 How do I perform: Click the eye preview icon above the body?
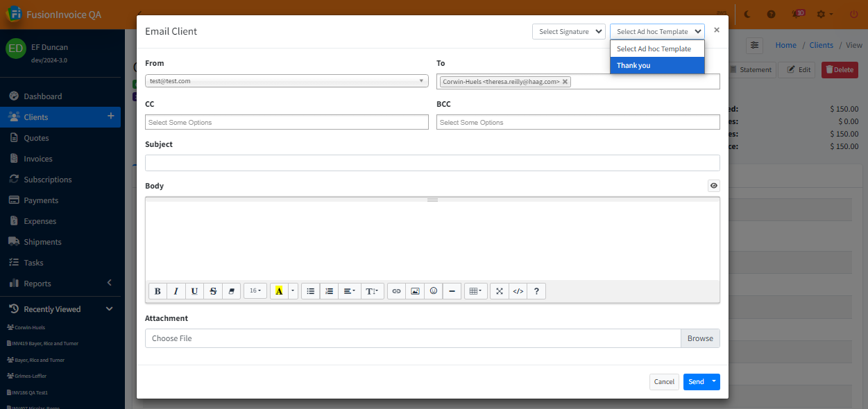click(713, 186)
